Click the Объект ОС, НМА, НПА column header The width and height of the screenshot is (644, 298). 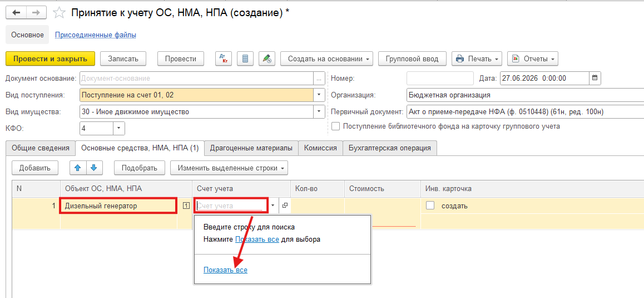pos(126,188)
